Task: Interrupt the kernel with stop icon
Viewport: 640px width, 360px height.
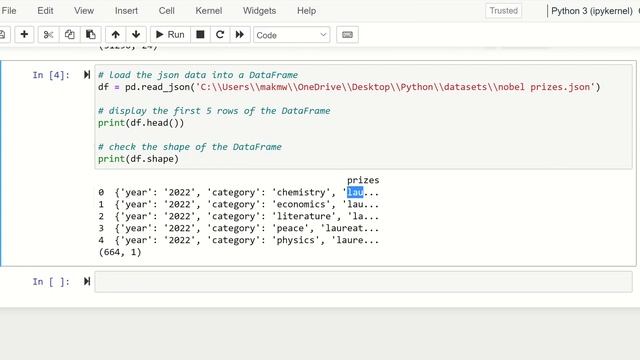Action: coord(200,35)
